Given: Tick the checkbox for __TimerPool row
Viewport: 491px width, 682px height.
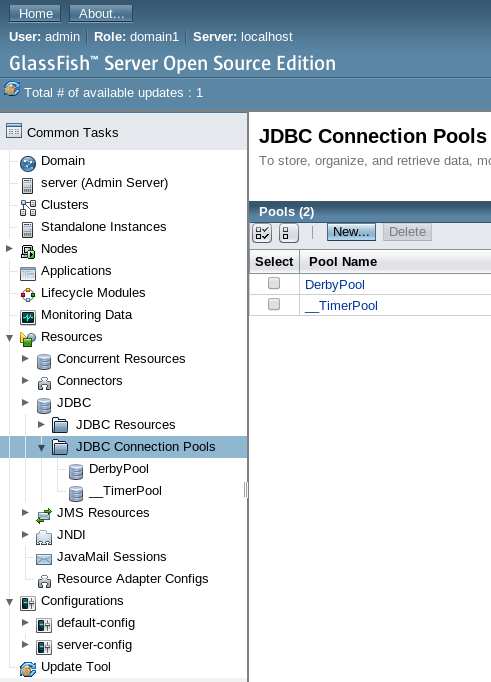Looking at the screenshot, I should pos(274,304).
